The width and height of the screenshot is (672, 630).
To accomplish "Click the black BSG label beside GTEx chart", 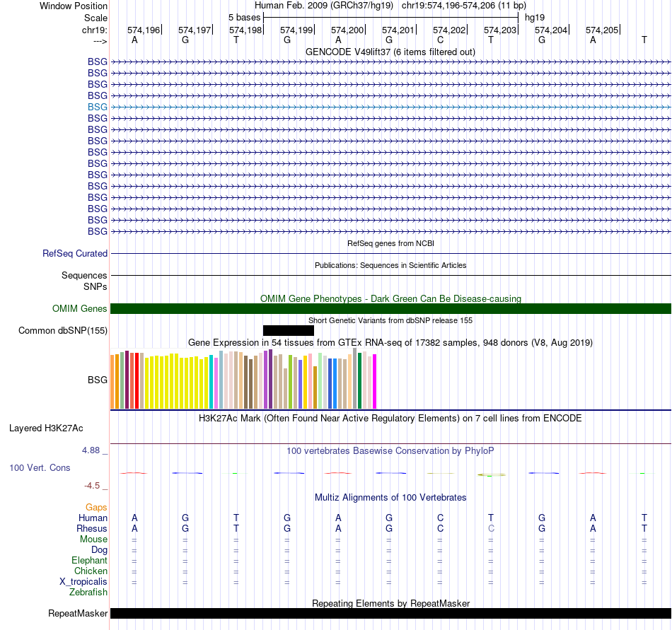I will tap(98, 380).
